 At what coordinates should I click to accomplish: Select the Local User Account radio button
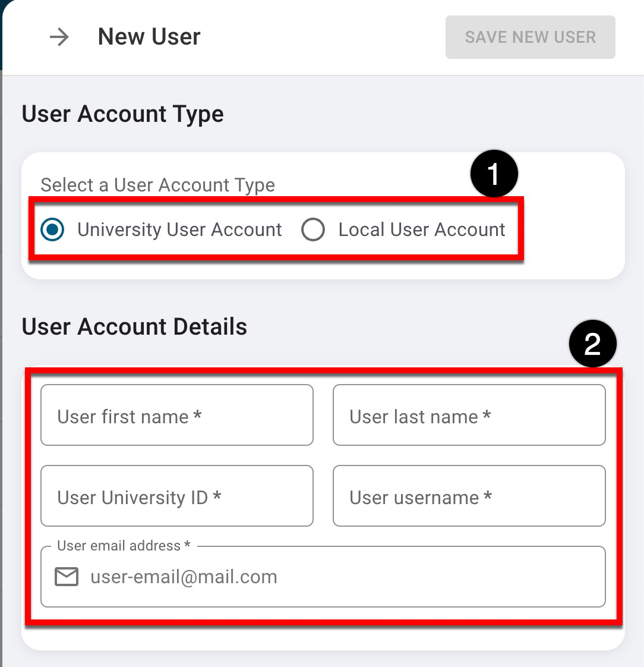click(313, 230)
